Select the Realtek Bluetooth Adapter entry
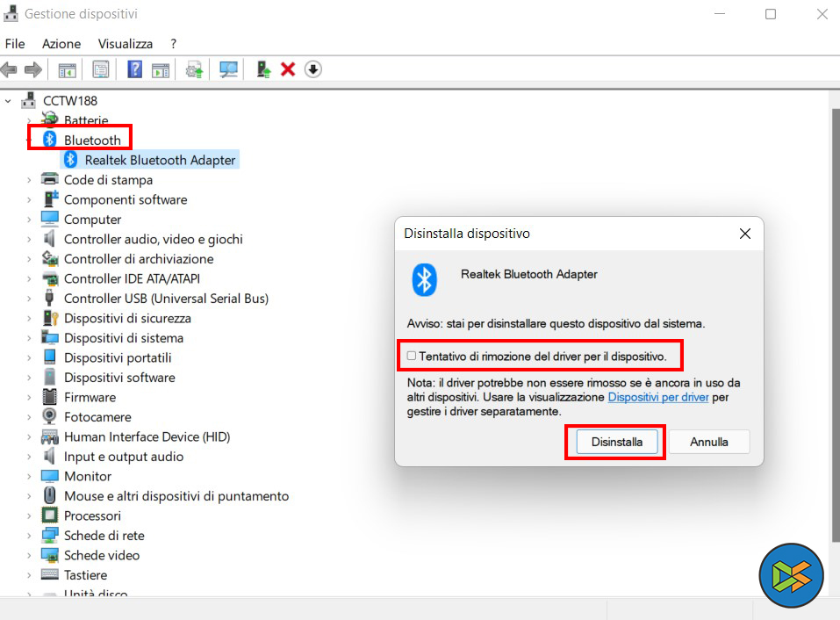The width and height of the screenshot is (840, 620). pyautogui.click(x=160, y=160)
